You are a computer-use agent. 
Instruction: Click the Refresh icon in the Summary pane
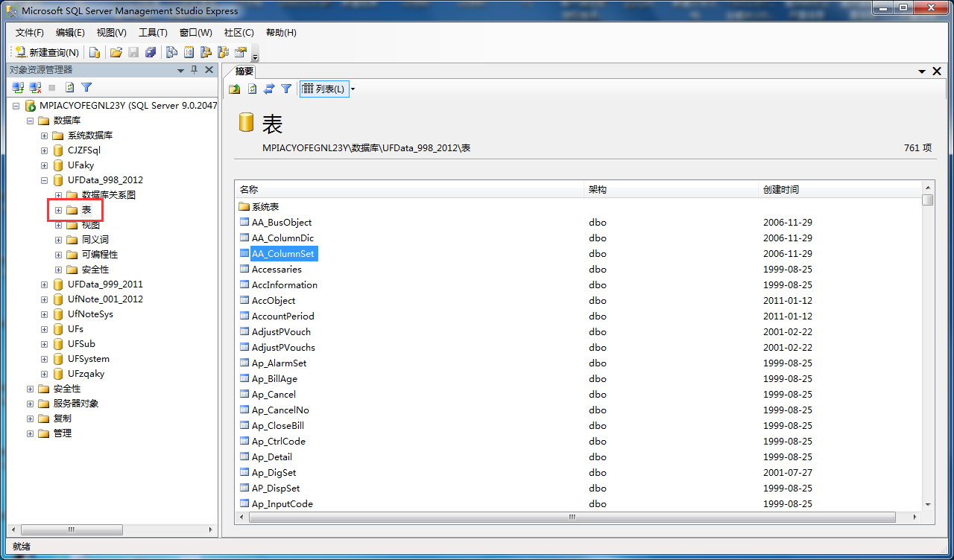(x=251, y=89)
